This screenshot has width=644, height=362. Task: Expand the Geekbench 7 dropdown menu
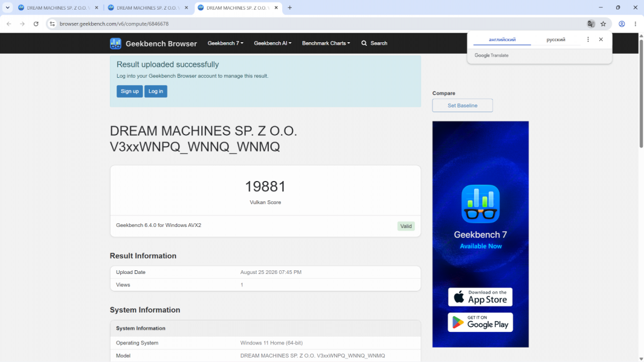[225, 43]
